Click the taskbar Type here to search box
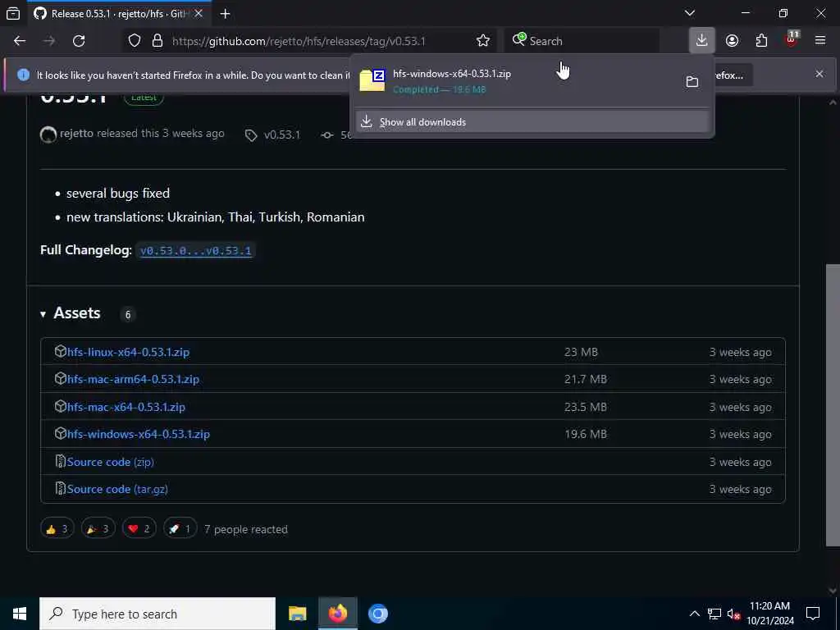 point(157,614)
